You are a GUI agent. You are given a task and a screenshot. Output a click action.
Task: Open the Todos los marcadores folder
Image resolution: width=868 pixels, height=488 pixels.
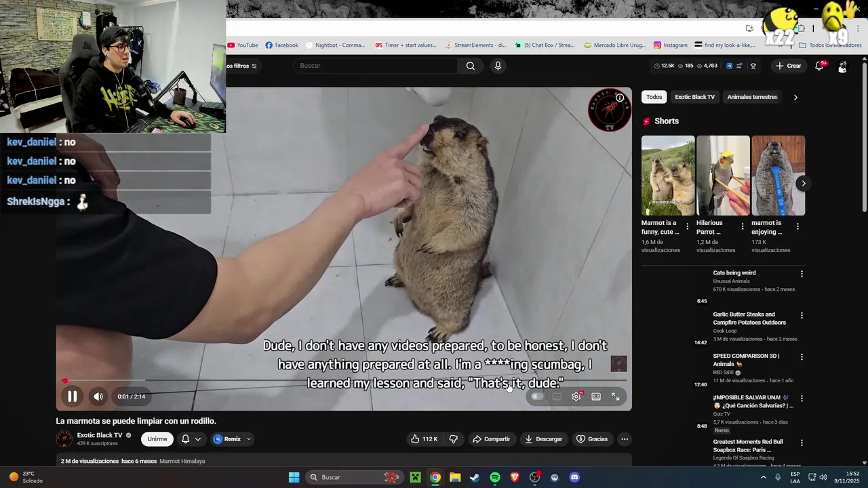[x=830, y=45]
